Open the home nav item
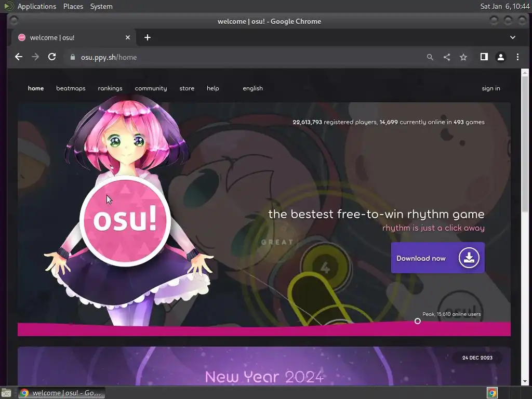532x399 pixels. 36,88
